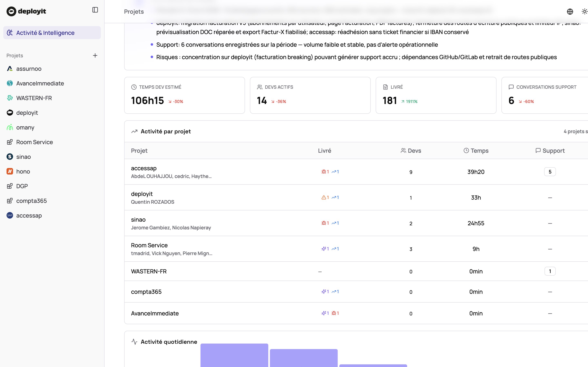Collapse the sidebar panel icon
The width and height of the screenshot is (588, 367).
coord(95,10)
